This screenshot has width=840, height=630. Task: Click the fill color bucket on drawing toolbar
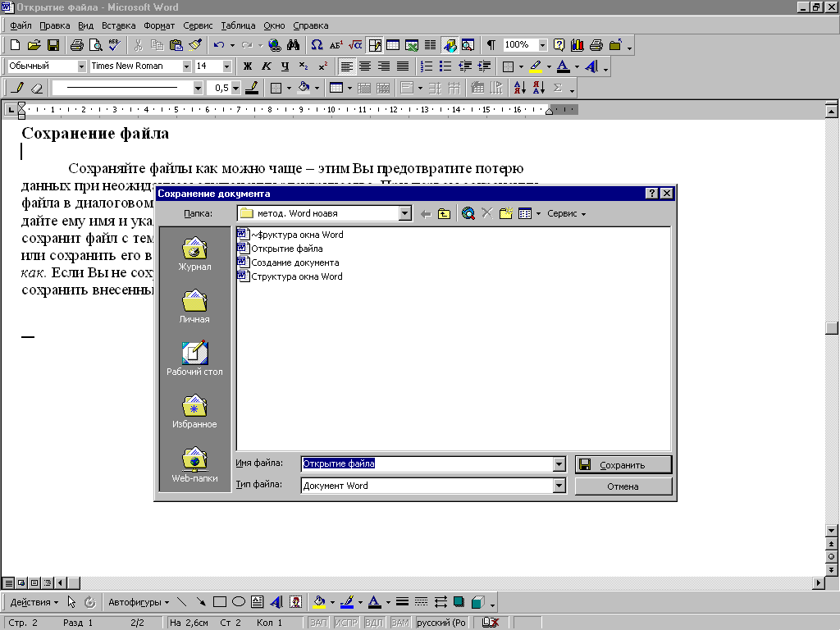click(x=319, y=602)
